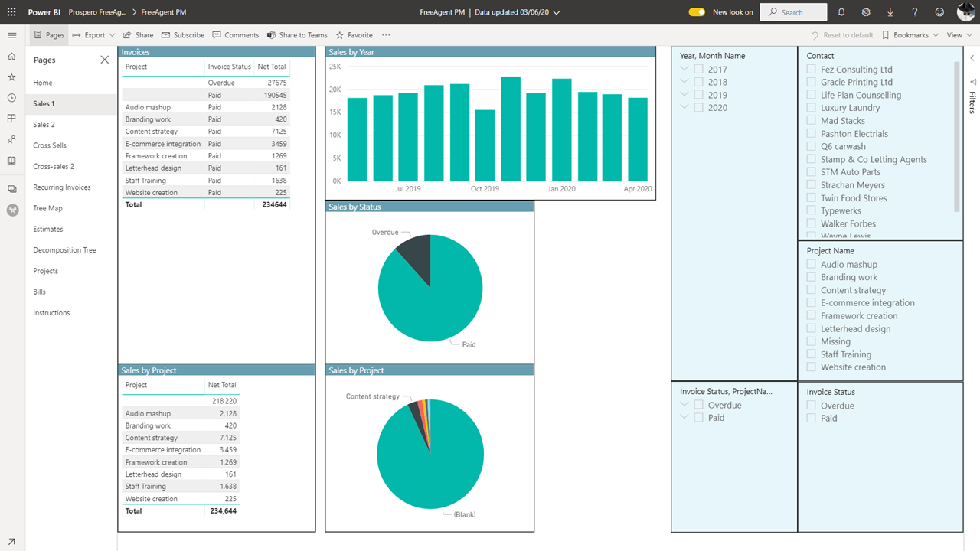Screen dimensions: 980x551
Task: Expand the 2017 year chevron
Action: coord(684,69)
